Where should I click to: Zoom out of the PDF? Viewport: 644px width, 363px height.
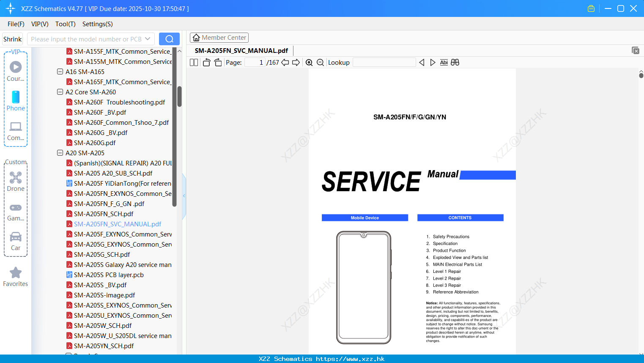321,62
